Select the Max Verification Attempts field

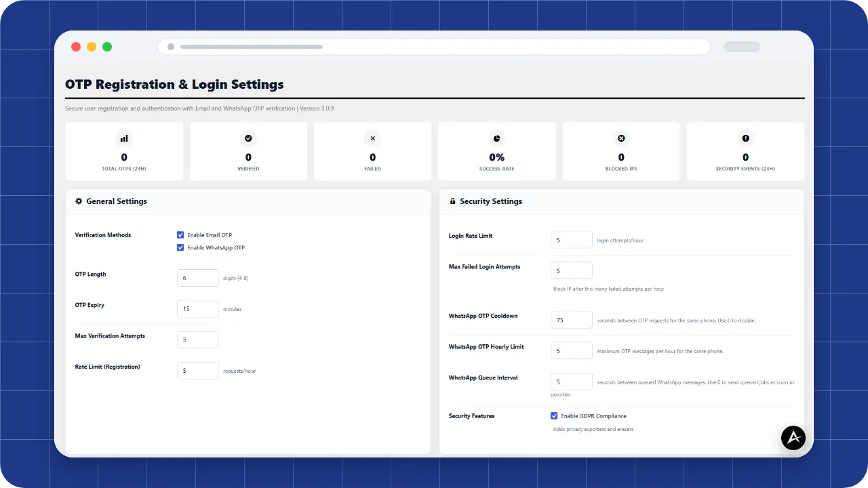tap(198, 340)
